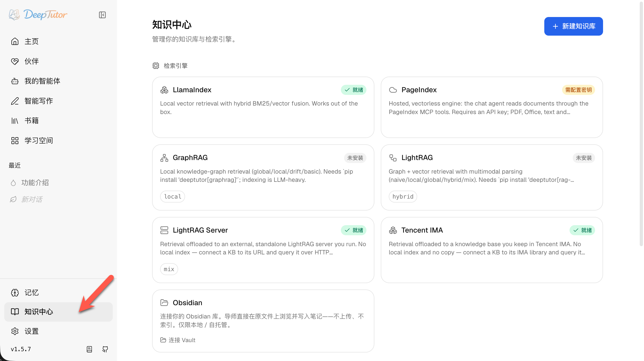Viewport: 644px width, 361px height.
Task: Click the grid icon for 学习空间
Action: [15, 141]
